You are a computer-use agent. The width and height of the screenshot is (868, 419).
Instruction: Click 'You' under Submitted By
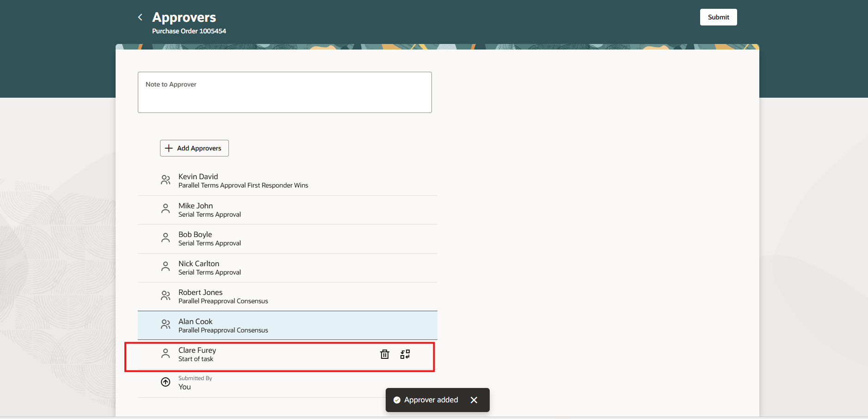pyautogui.click(x=185, y=387)
